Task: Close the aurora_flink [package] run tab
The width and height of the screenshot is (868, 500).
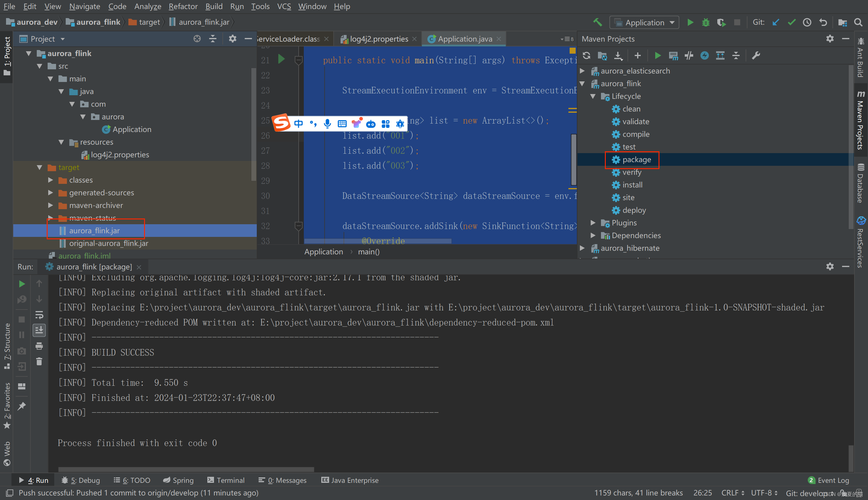Action: 139,267
